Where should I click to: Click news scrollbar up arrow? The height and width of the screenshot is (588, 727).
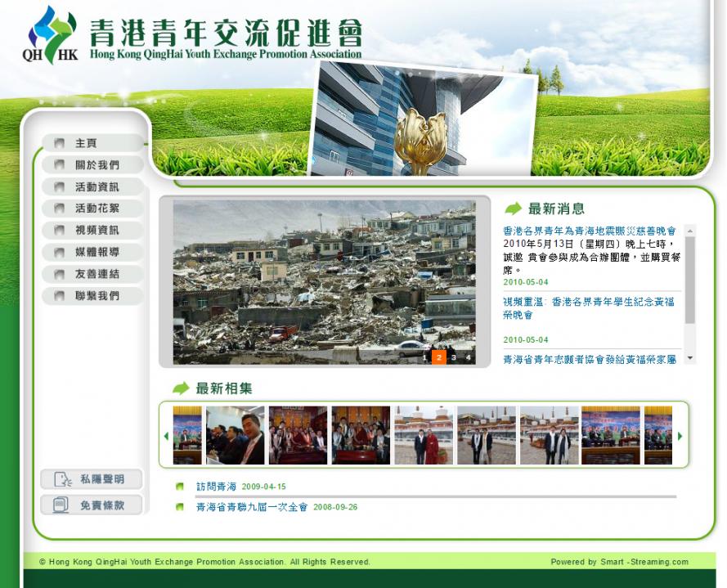689,231
